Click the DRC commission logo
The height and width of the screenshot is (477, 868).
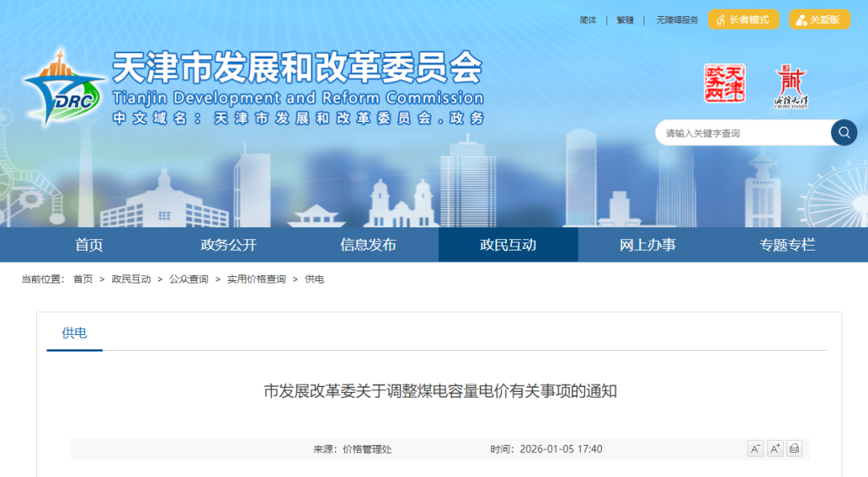point(64,88)
